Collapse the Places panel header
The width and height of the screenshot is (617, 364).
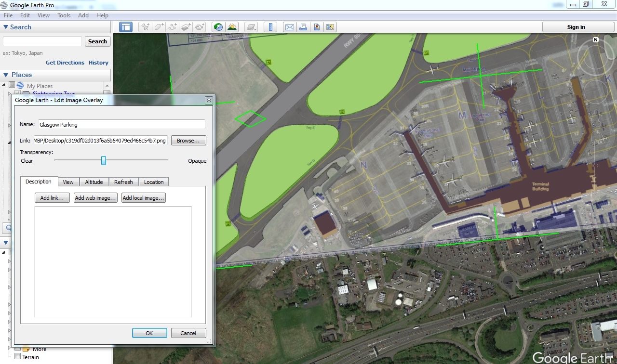point(55,75)
